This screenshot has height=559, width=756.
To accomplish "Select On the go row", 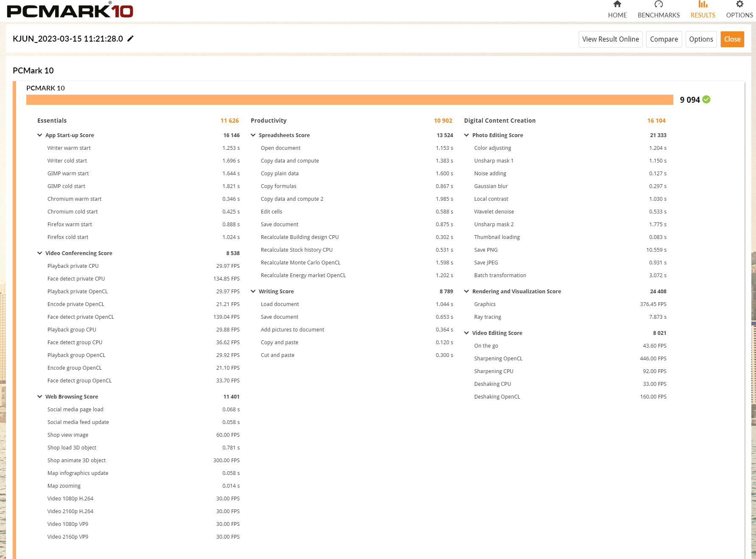I will (x=570, y=346).
